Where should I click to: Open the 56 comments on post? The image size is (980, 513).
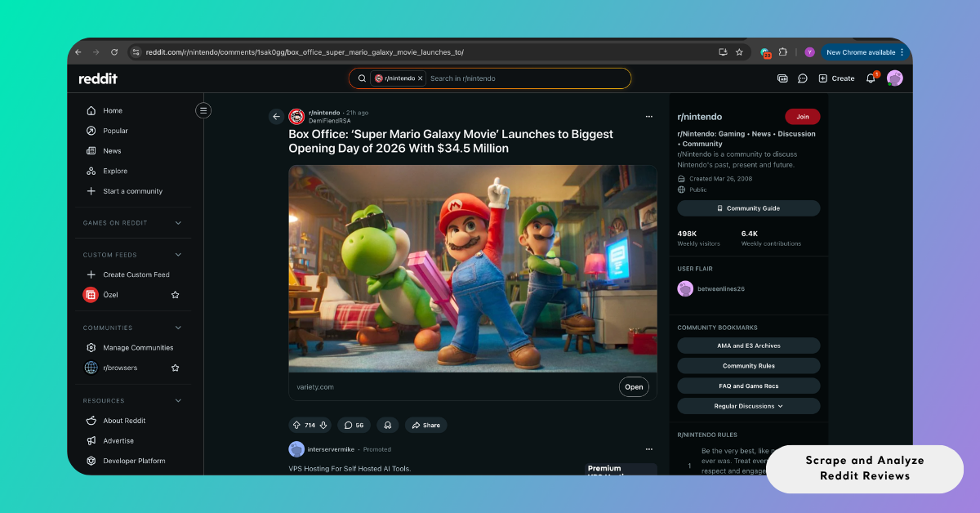click(354, 425)
